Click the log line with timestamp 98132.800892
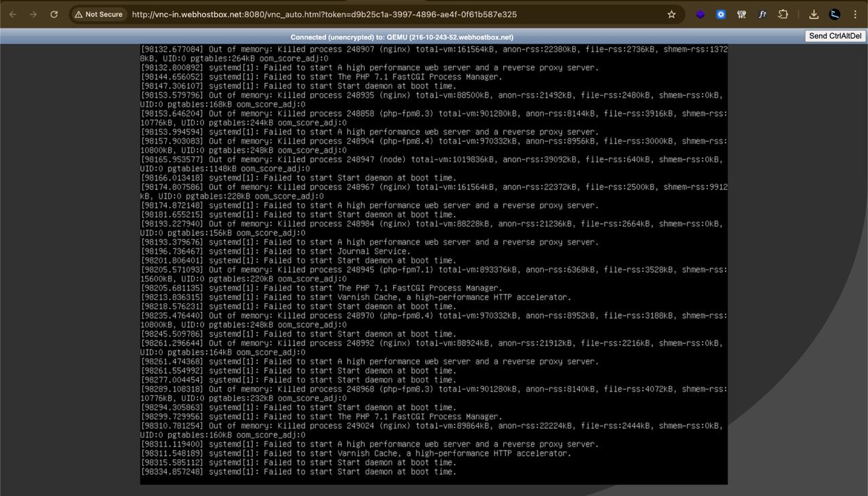Image resolution: width=868 pixels, height=496 pixels. pyautogui.click(x=370, y=68)
